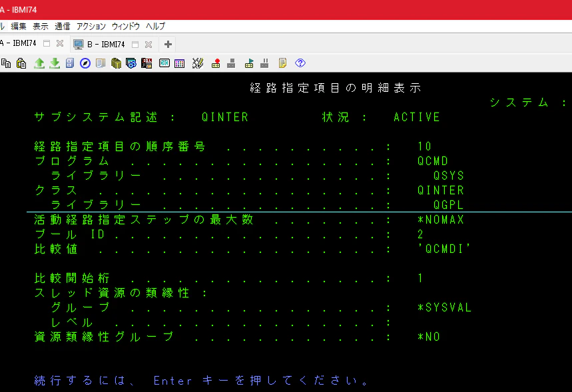
Task: Switch to the B - IBMI74 session tab
Action: click(106, 45)
